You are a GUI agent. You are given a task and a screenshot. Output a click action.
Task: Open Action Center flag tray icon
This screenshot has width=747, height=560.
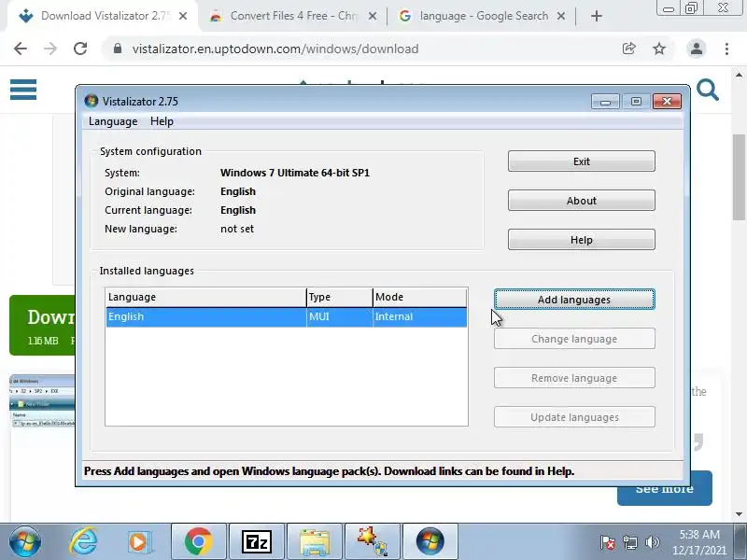click(607, 542)
